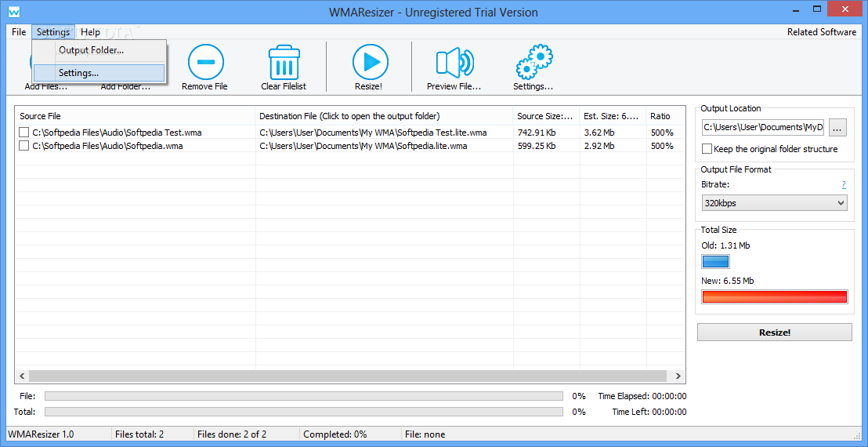Click 'Files total: 2' in status bar

click(139, 434)
